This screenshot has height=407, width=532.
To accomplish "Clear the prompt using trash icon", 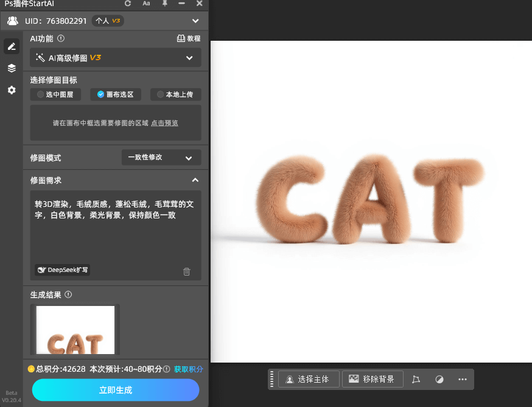I will coord(186,272).
